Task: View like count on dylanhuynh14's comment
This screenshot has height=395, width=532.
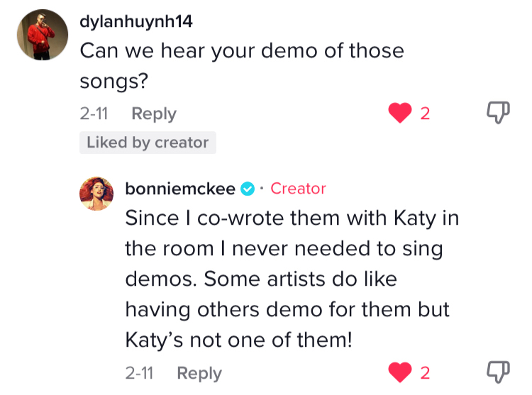Action: 425,113
